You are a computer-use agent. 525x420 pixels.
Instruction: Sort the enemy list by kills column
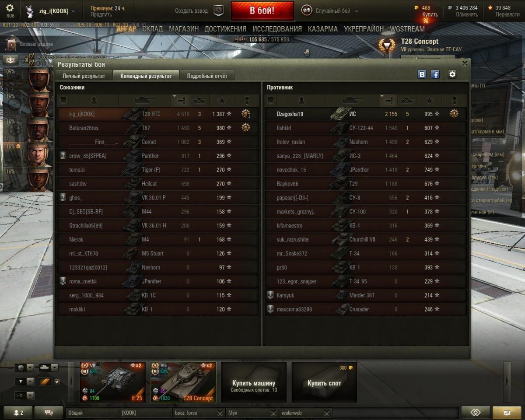click(x=407, y=101)
